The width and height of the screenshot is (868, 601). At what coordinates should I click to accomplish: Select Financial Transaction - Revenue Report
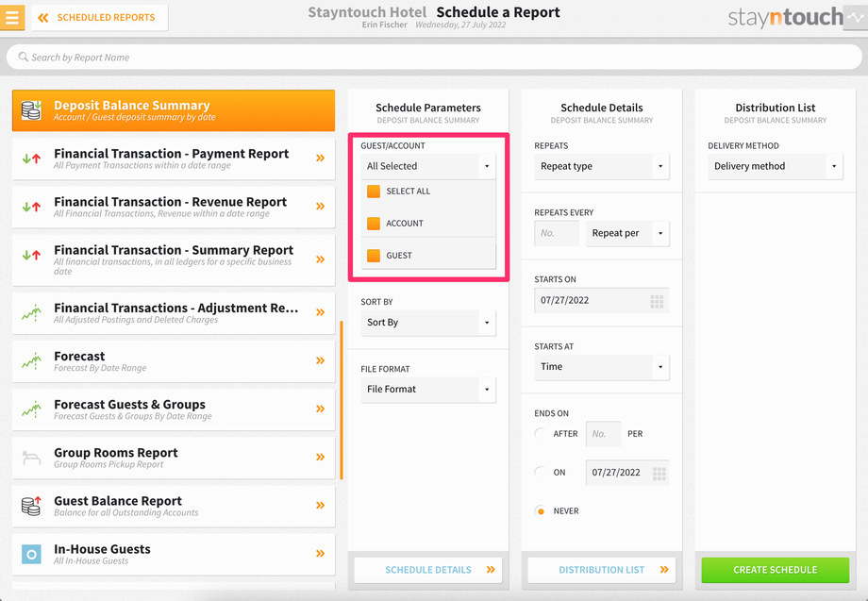[x=174, y=207]
